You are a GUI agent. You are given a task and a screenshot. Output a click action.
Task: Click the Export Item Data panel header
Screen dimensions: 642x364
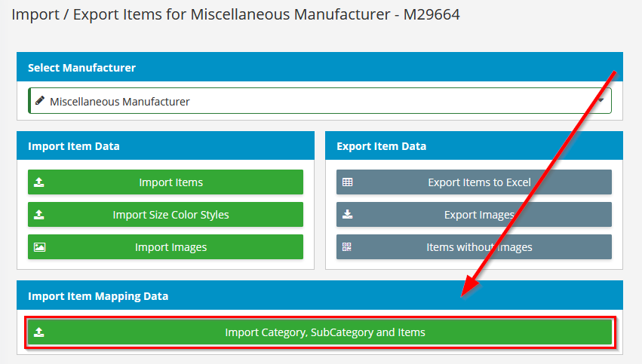click(x=474, y=145)
